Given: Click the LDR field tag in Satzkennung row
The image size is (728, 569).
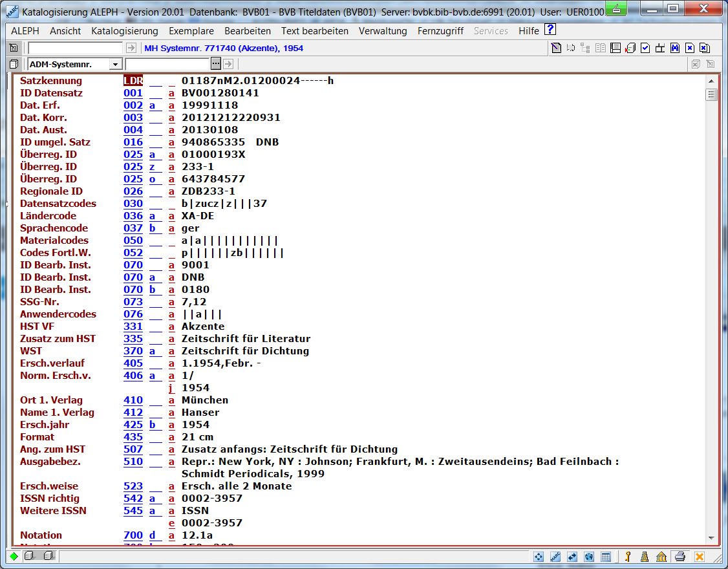Looking at the screenshot, I should [x=133, y=81].
